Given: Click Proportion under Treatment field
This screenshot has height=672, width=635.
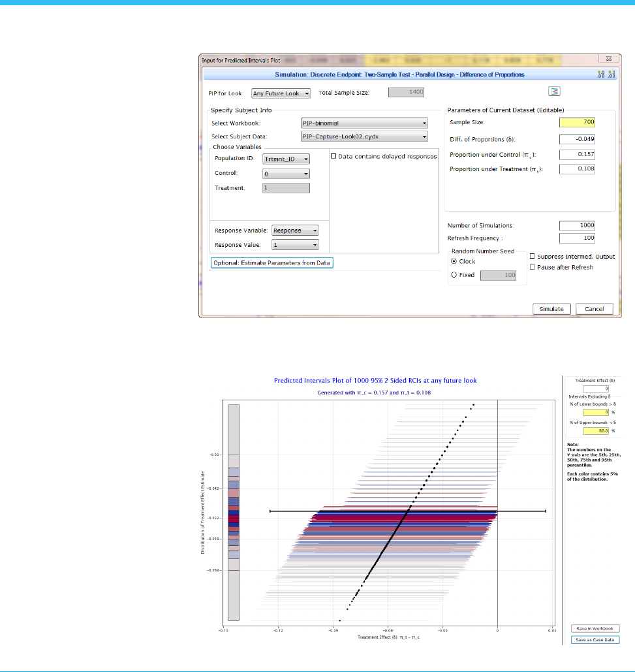Looking at the screenshot, I should (577, 169).
